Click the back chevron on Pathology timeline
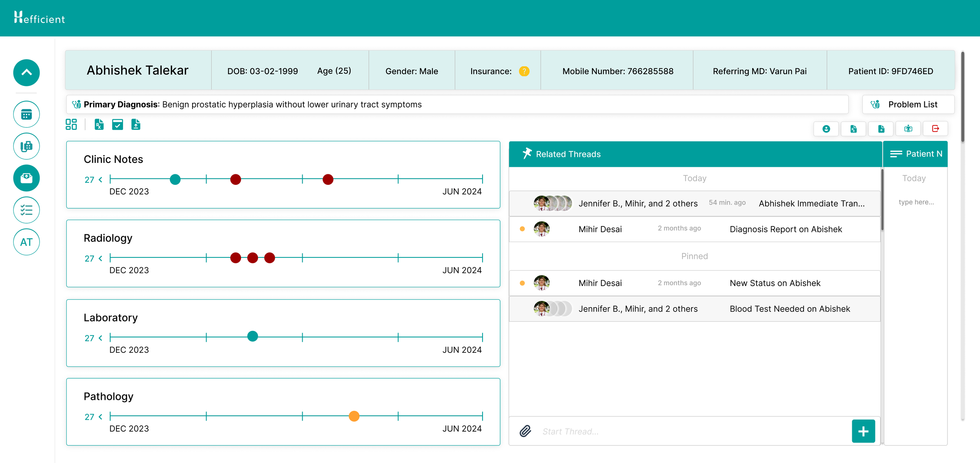 coord(100,417)
